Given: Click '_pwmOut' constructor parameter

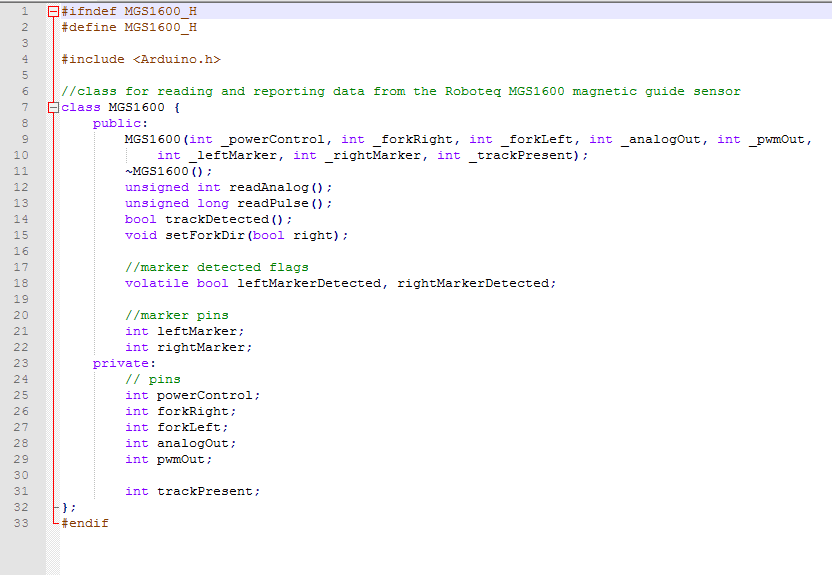Looking at the screenshot, I should (x=776, y=140).
